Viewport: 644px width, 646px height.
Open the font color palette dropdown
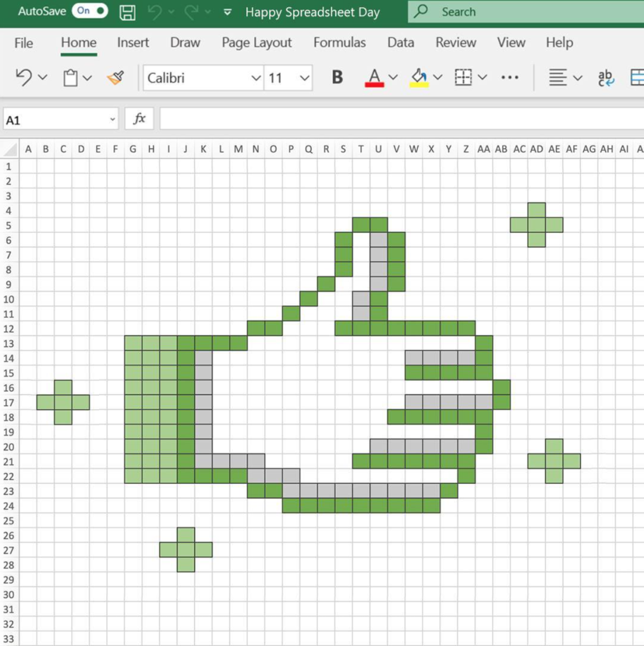point(393,77)
